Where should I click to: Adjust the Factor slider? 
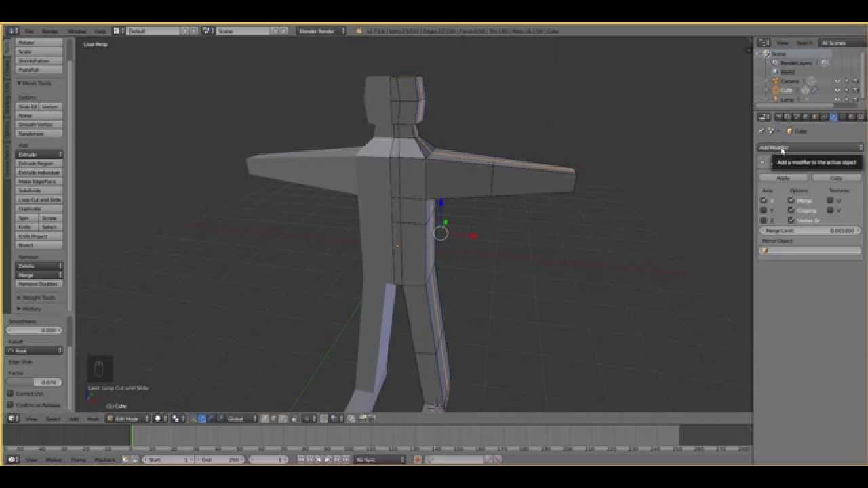point(35,382)
